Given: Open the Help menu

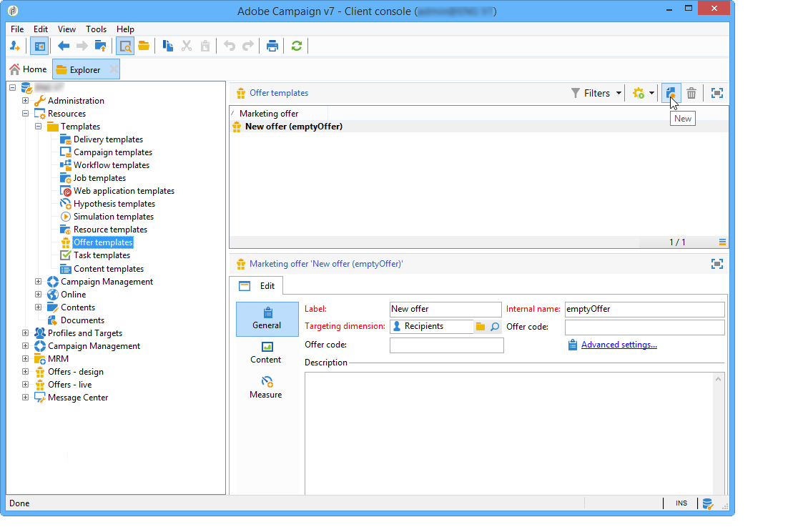Looking at the screenshot, I should (x=125, y=29).
